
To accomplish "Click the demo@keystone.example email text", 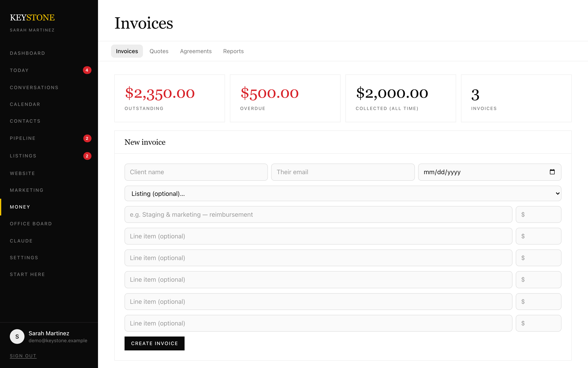I will (x=58, y=340).
